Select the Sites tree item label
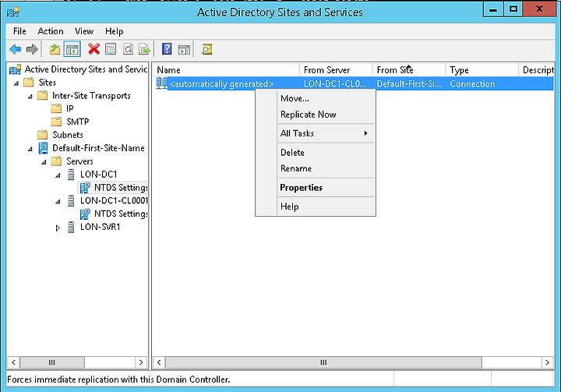The height and width of the screenshot is (392, 561). click(48, 83)
